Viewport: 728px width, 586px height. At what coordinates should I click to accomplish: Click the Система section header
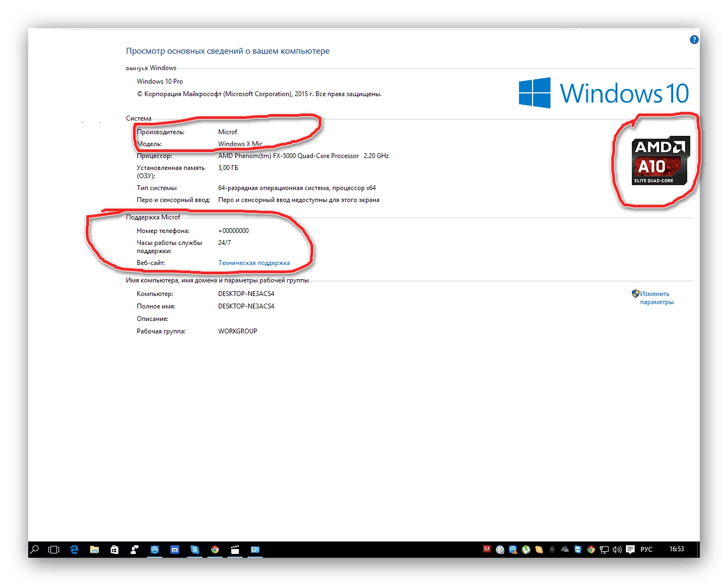(139, 118)
